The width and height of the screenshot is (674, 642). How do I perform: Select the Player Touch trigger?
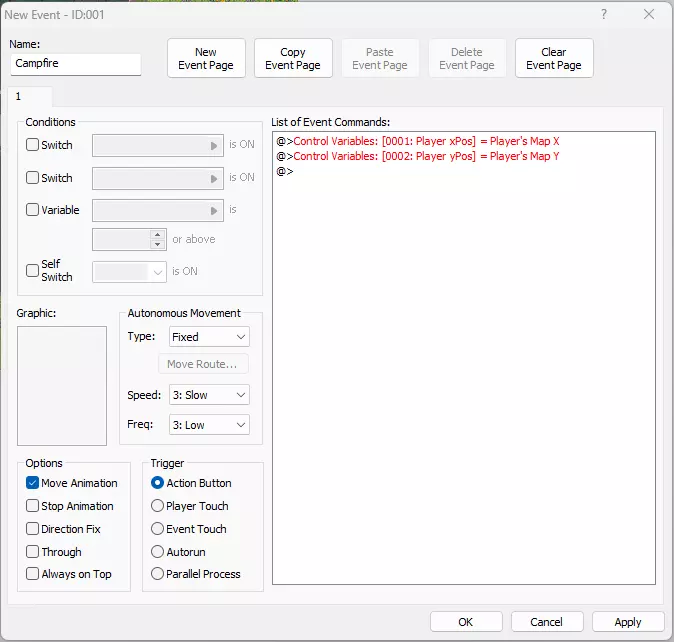pyautogui.click(x=157, y=506)
